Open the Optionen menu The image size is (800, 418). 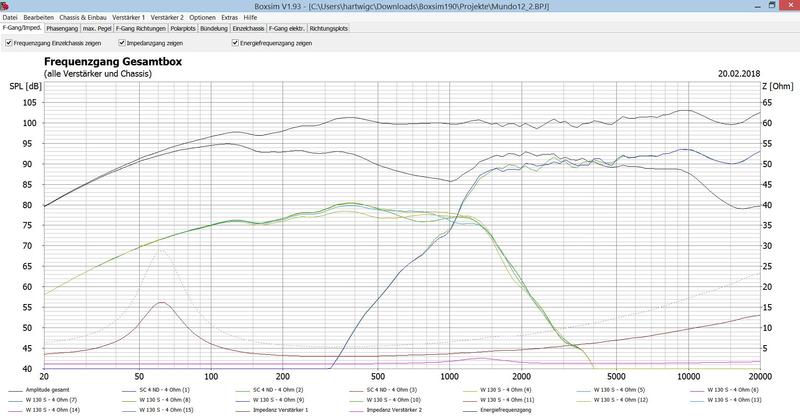[202, 17]
